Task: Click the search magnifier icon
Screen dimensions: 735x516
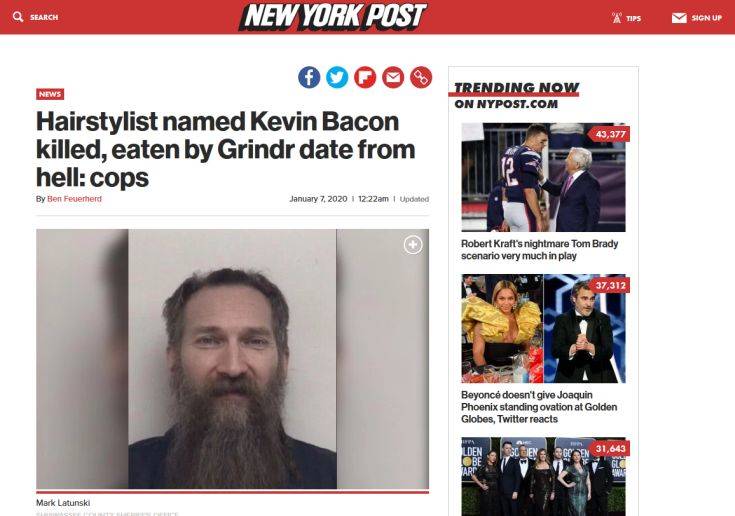Action: [x=18, y=17]
